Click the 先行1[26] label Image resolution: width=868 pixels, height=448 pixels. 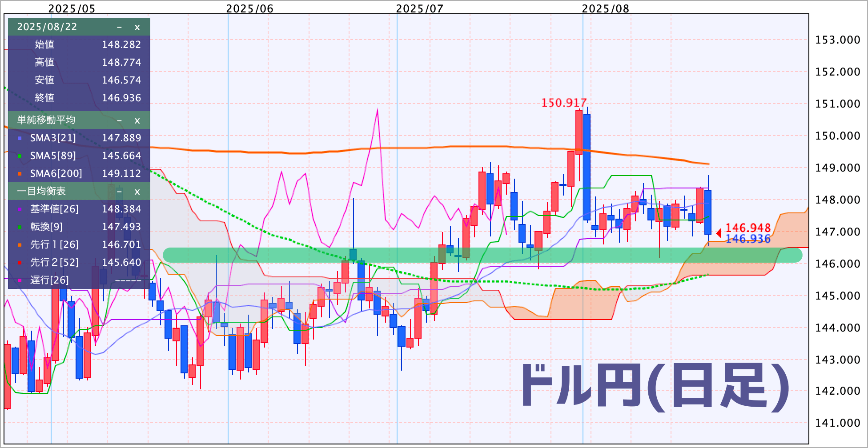pyautogui.click(x=54, y=245)
